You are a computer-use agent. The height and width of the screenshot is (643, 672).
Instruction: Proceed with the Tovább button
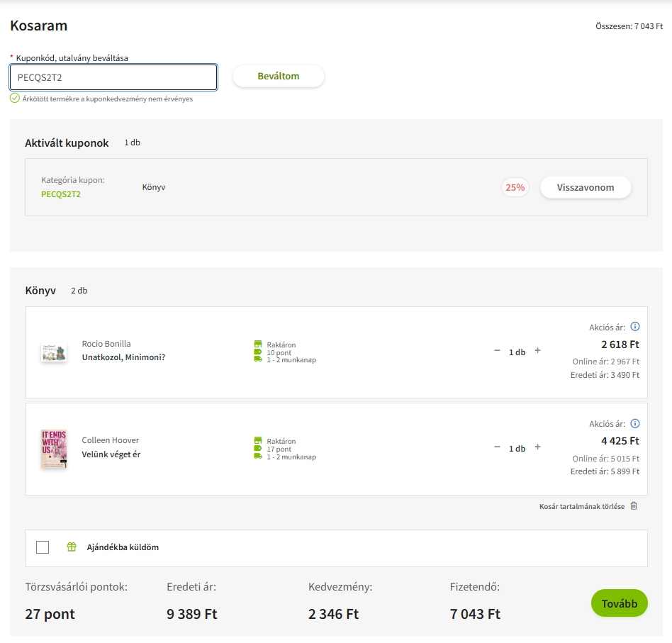(x=619, y=603)
